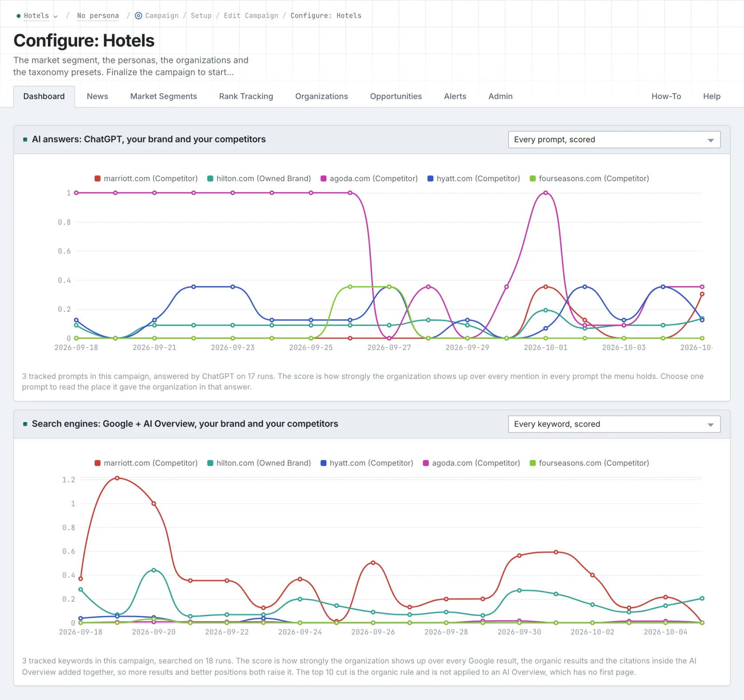Go to the Market Segments tab
Viewport: 744px width, 700px height.
(163, 96)
